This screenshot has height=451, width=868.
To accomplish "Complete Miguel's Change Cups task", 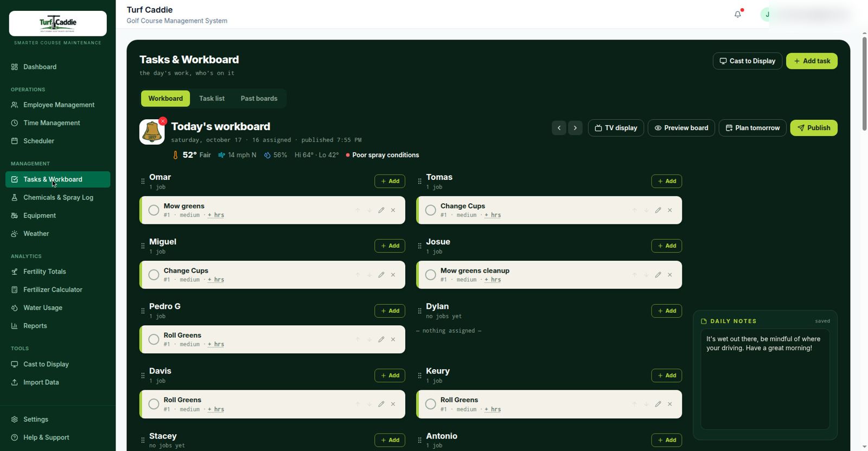I will coord(154,275).
